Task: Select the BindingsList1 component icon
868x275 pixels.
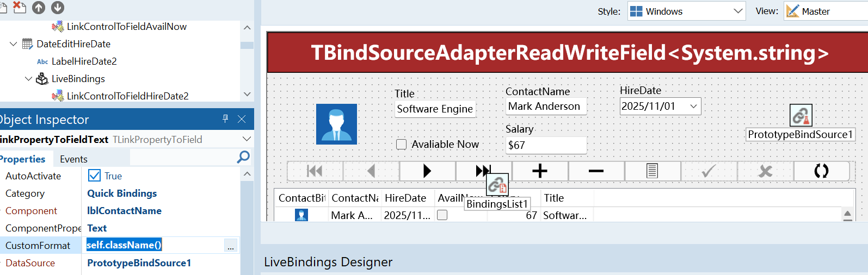Action: [x=497, y=185]
